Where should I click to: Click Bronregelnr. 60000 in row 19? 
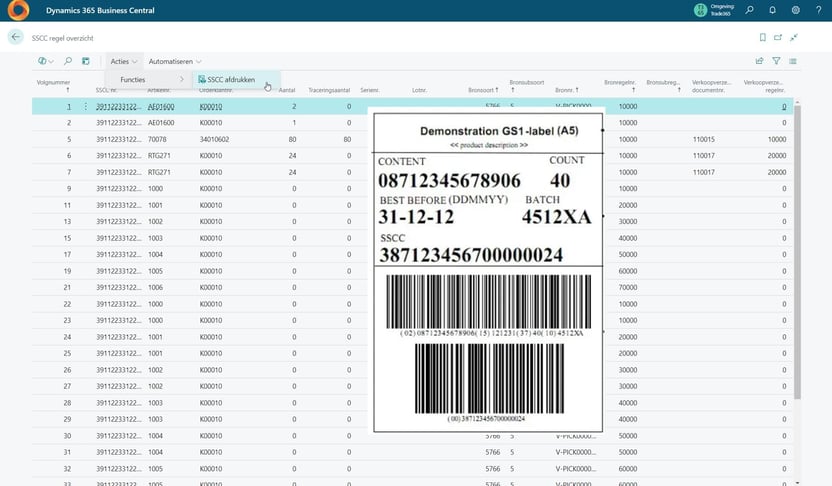pyautogui.click(x=628, y=271)
